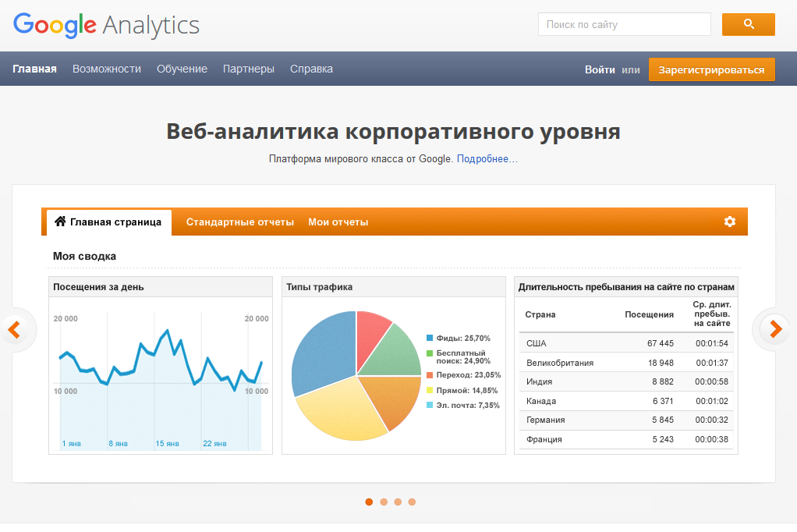Click the Моя сводка heading
Image resolution: width=797 pixels, height=532 pixels.
tap(84, 257)
